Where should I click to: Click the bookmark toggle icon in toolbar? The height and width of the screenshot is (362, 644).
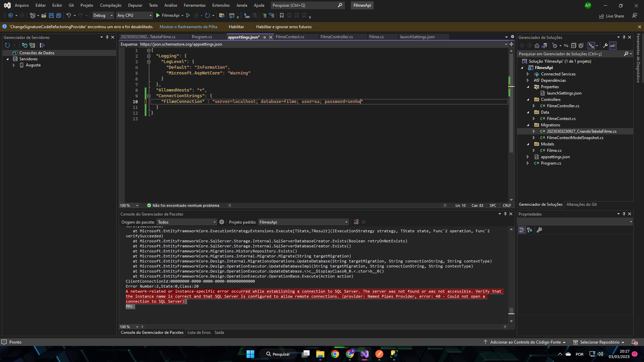(x=282, y=15)
